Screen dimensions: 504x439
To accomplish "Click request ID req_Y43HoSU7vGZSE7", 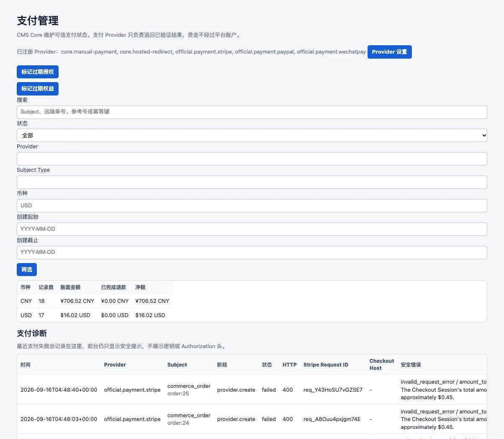I will coord(333,390).
